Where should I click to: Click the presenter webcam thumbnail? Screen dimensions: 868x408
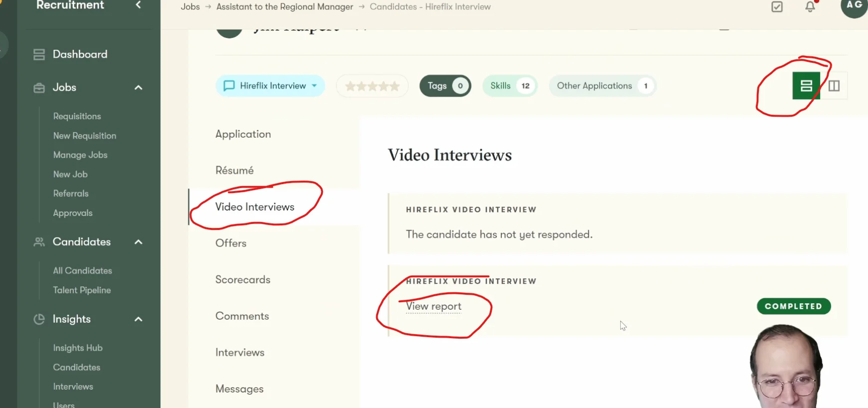coord(786,366)
